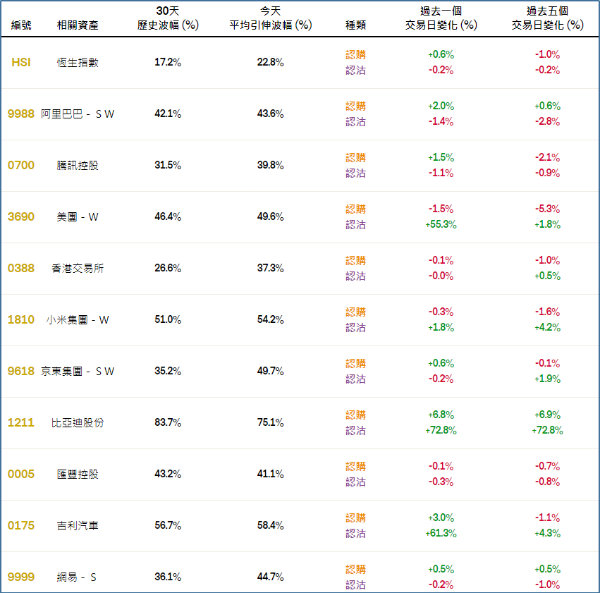Screen dimensions: 600x593
Task: Click stock code 0388
Action: [x=21, y=268]
